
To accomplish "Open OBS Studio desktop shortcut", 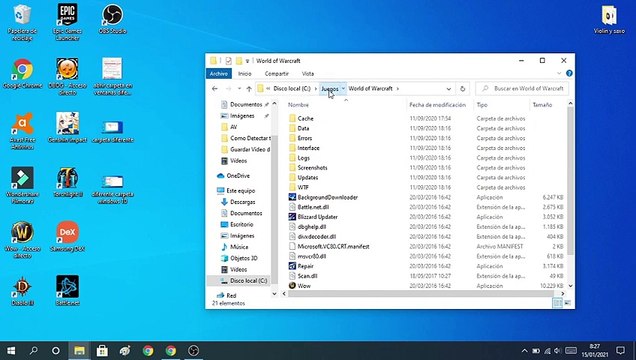I will (112, 19).
